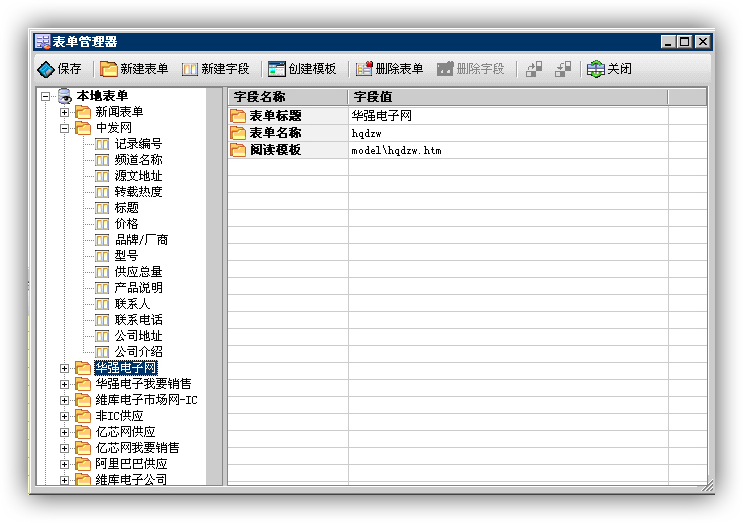This screenshot has width=743, height=523.
Task: Select the 品牌/厂商 field
Action: 141,240
